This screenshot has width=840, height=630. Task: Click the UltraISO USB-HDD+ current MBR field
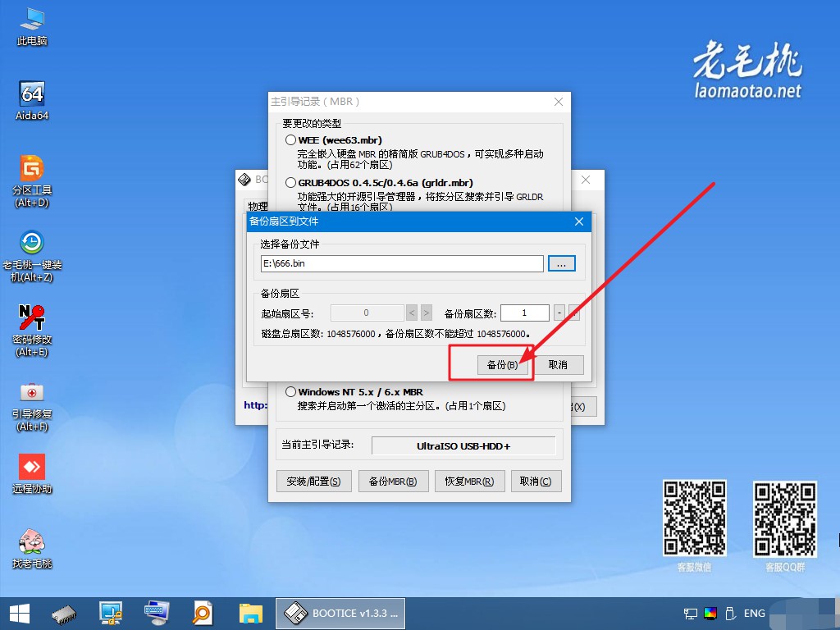tap(463, 445)
